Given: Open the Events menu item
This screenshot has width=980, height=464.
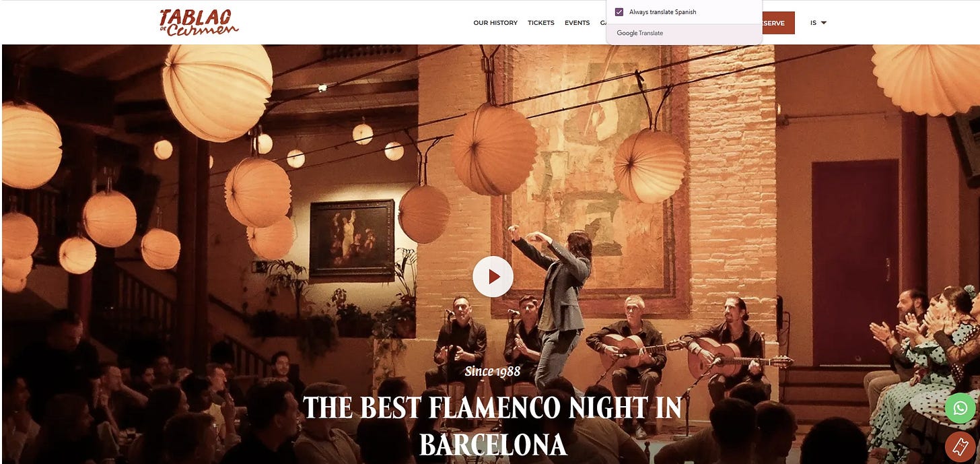Looking at the screenshot, I should [x=577, y=23].
